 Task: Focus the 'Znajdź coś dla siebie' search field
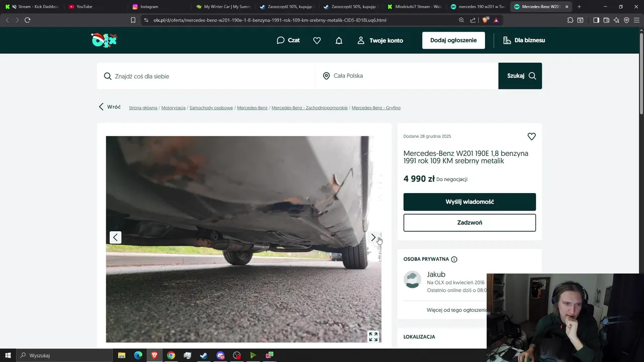pos(206,76)
